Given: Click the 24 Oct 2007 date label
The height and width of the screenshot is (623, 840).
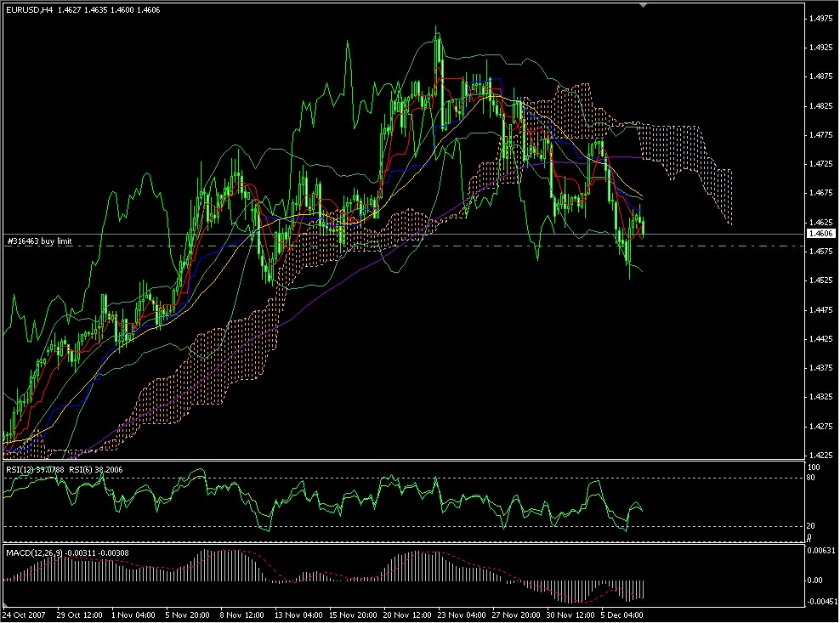Looking at the screenshot, I should (26, 613).
